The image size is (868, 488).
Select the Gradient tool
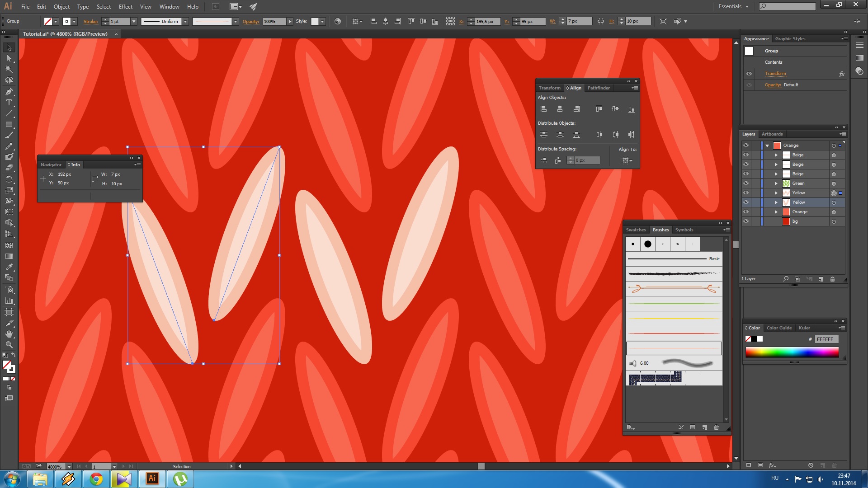click(x=9, y=256)
